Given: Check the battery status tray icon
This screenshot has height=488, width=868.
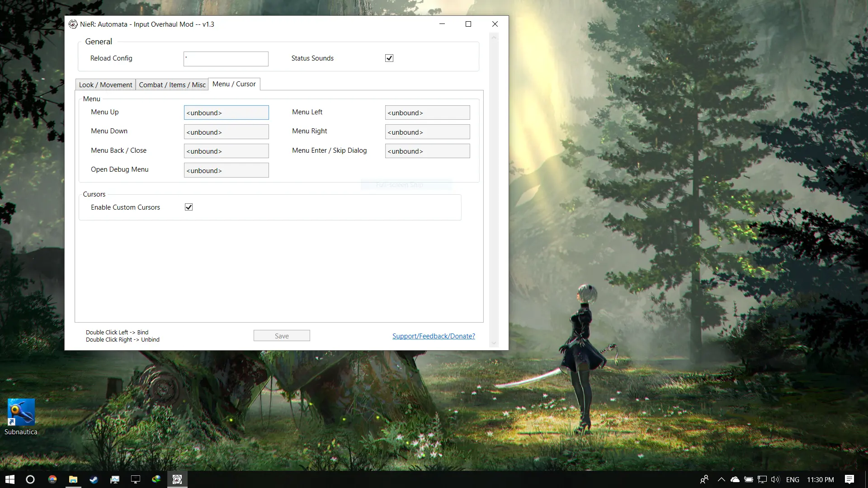Looking at the screenshot, I should 749,479.
